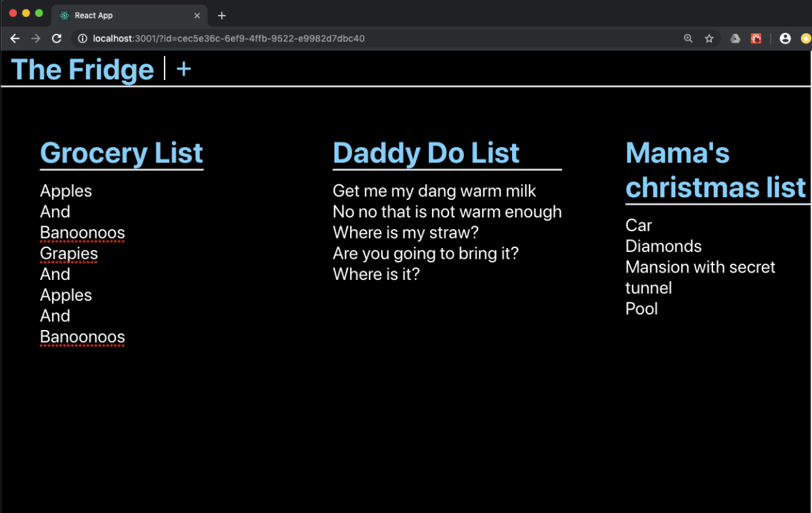Reload the page with the refresh icon

click(57, 39)
